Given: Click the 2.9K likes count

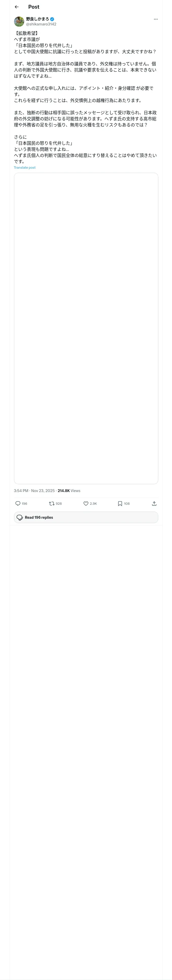Looking at the screenshot, I should 94,503.
